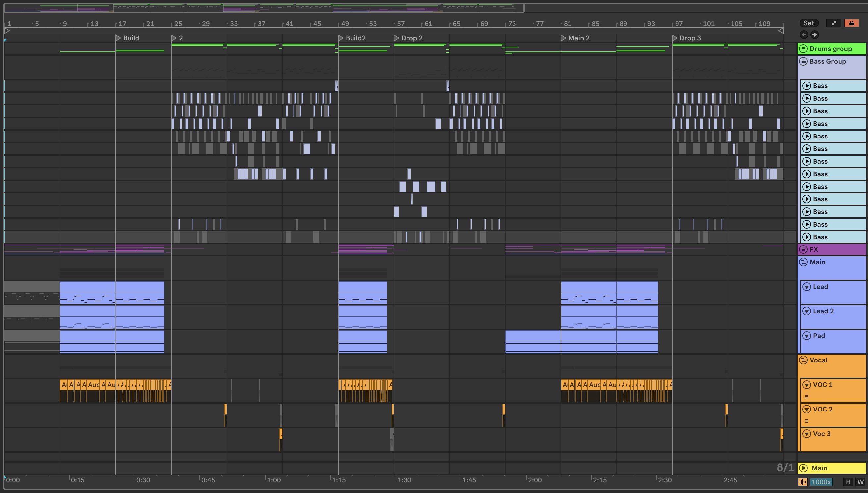Click the Pad track fold arrow
This screenshot has height=493, width=868.
click(x=807, y=336)
